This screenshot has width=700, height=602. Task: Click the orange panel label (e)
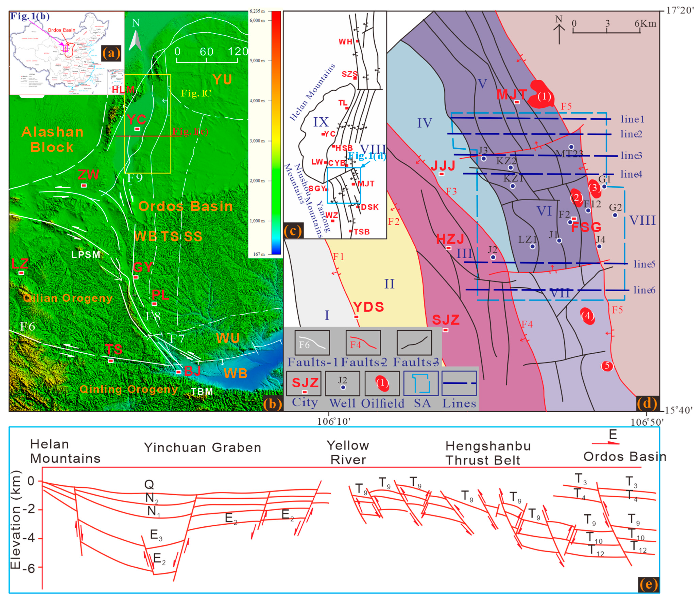click(x=648, y=584)
